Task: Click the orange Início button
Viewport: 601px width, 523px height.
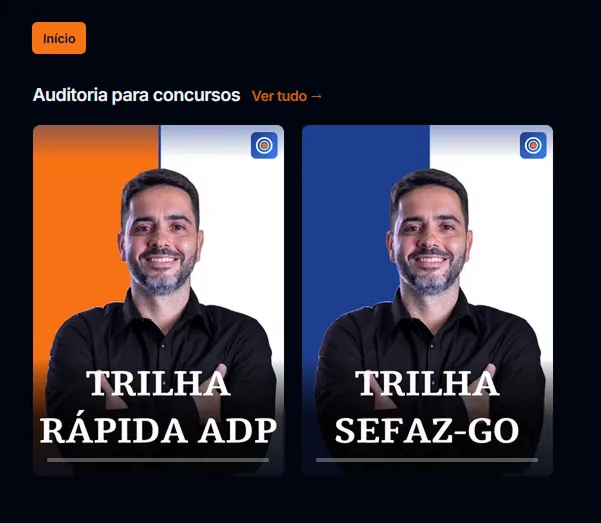Action: 59,38
